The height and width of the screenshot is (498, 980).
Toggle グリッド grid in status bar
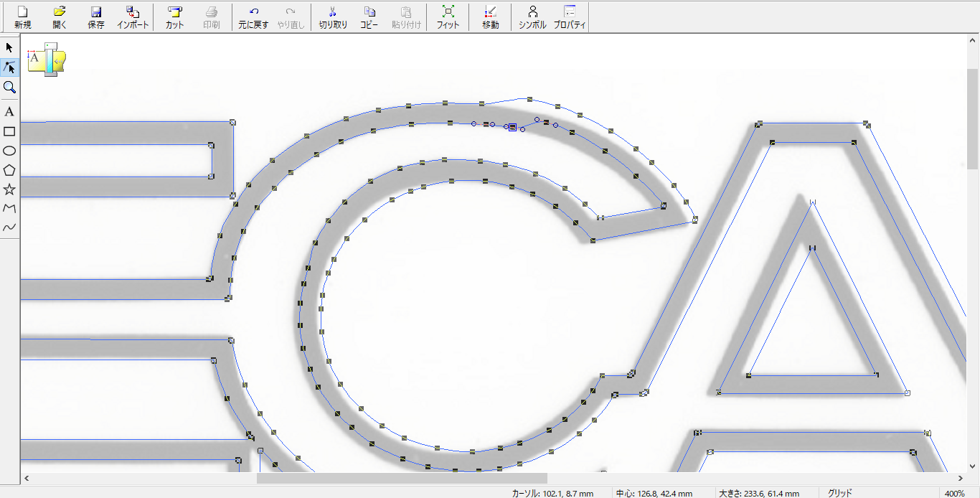tap(839, 493)
